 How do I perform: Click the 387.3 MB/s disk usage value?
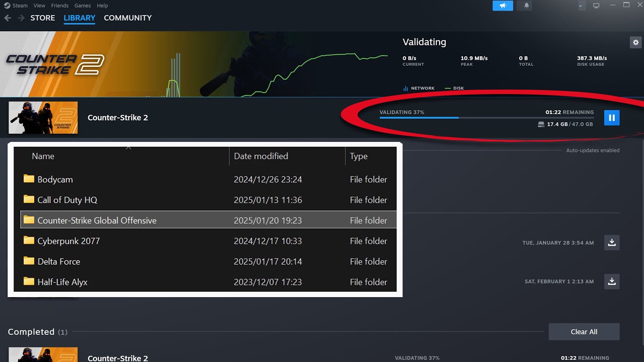point(592,58)
